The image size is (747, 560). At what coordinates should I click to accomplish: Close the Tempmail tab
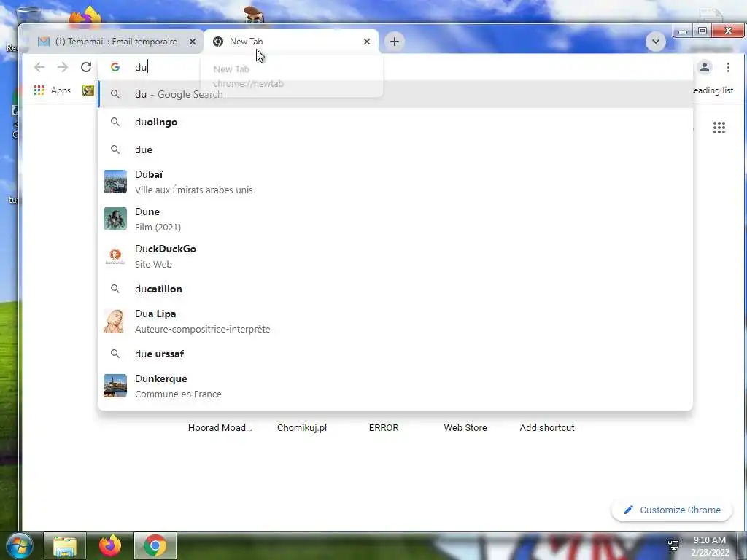193,42
